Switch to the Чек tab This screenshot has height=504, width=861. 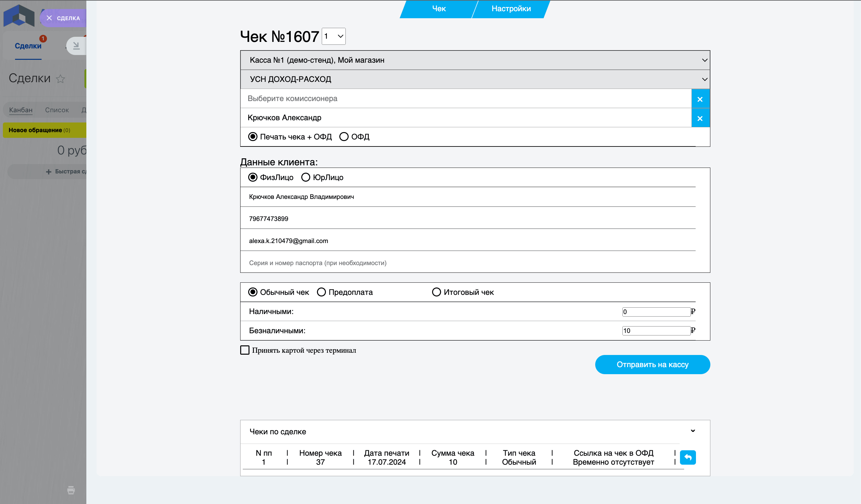(439, 9)
